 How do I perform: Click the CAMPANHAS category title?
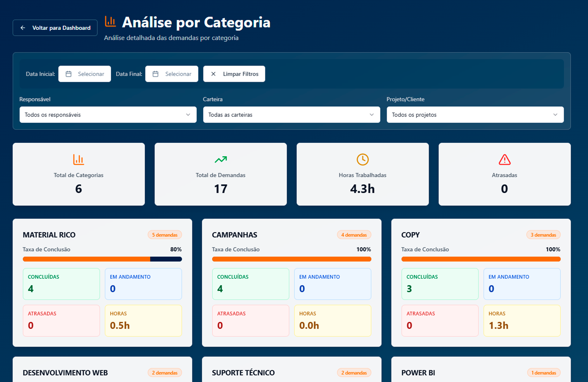tap(234, 235)
